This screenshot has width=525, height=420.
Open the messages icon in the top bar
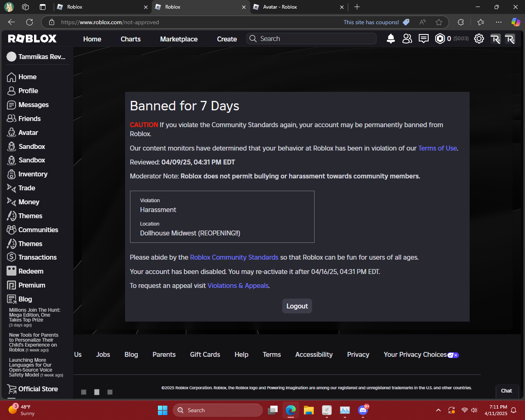[x=424, y=39]
